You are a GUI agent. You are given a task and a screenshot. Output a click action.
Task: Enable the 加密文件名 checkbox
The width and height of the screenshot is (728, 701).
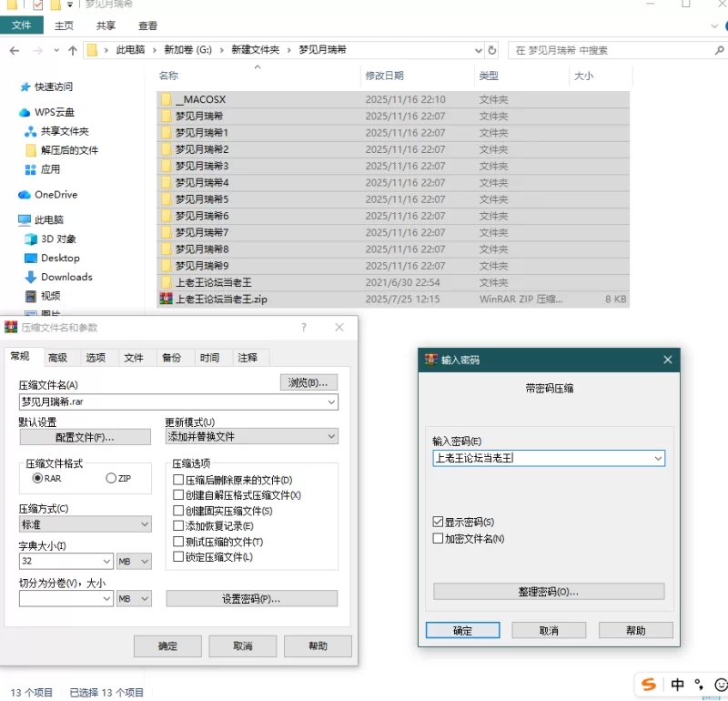(x=439, y=539)
